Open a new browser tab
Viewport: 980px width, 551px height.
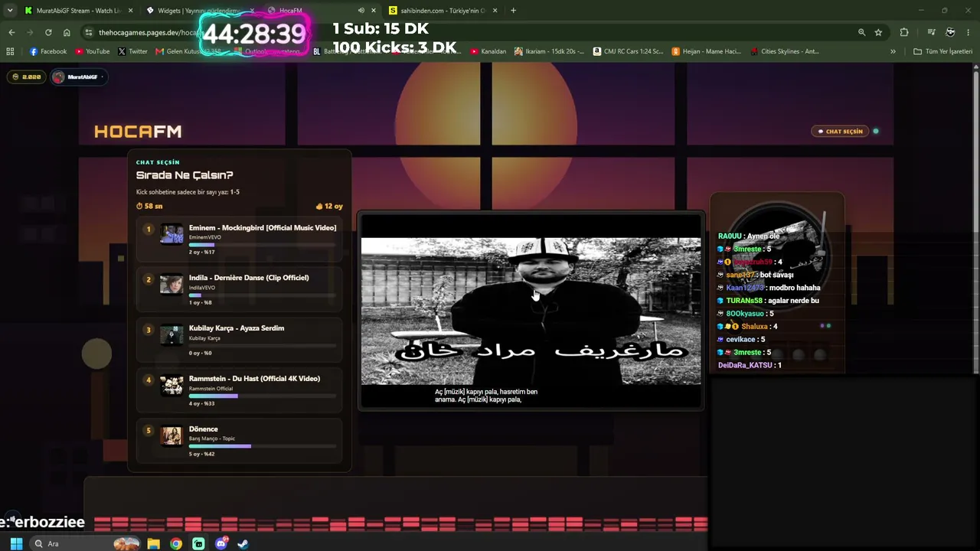tap(513, 11)
